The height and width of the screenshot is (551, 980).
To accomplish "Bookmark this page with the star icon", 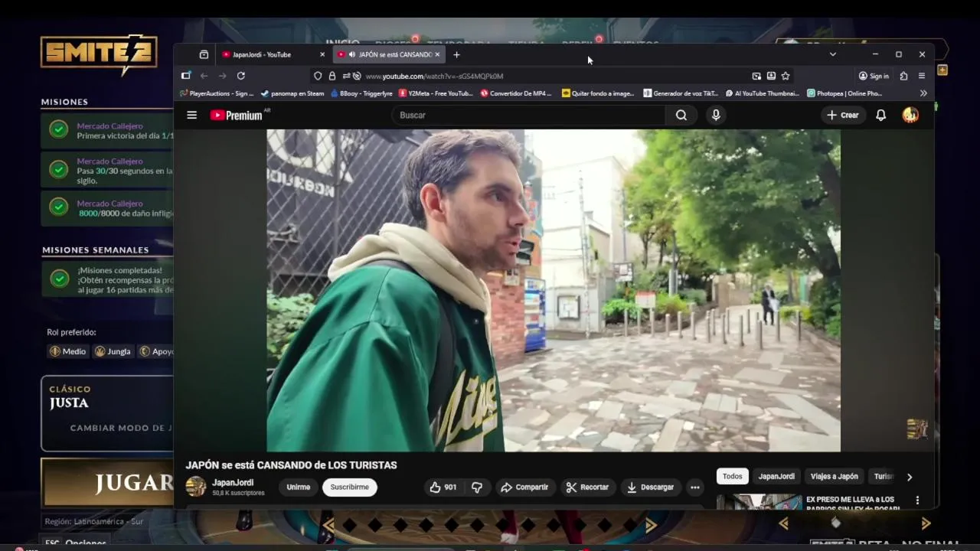I will (786, 76).
